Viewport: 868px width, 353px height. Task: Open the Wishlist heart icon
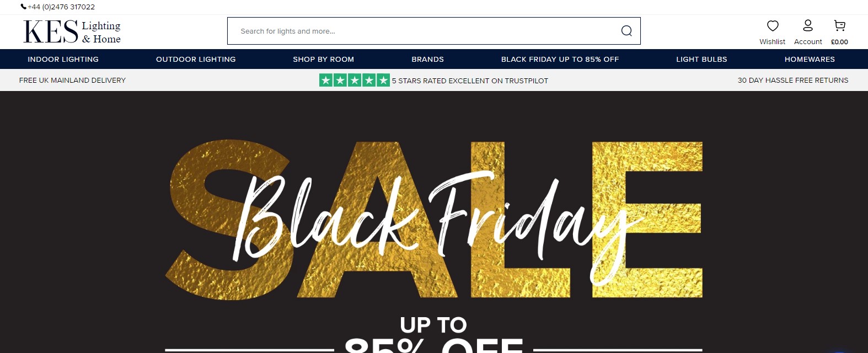pos(773,25)
